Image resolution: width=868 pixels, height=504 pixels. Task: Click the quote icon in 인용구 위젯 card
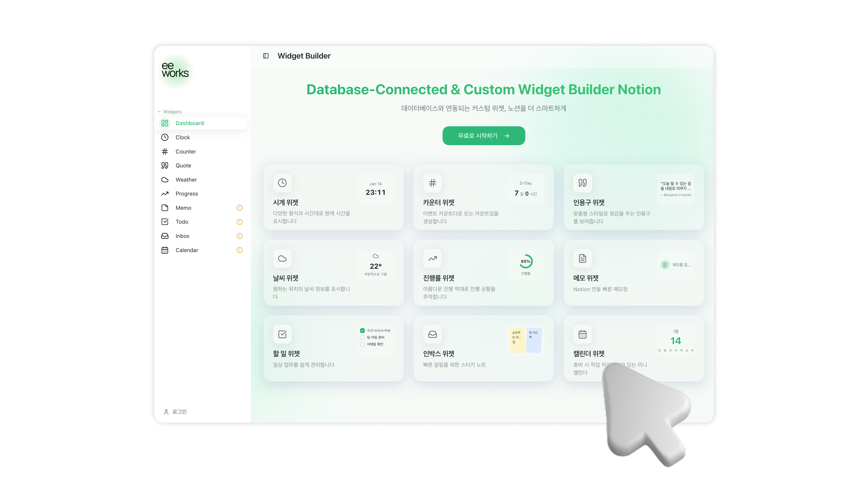click(x=582, y=183)
